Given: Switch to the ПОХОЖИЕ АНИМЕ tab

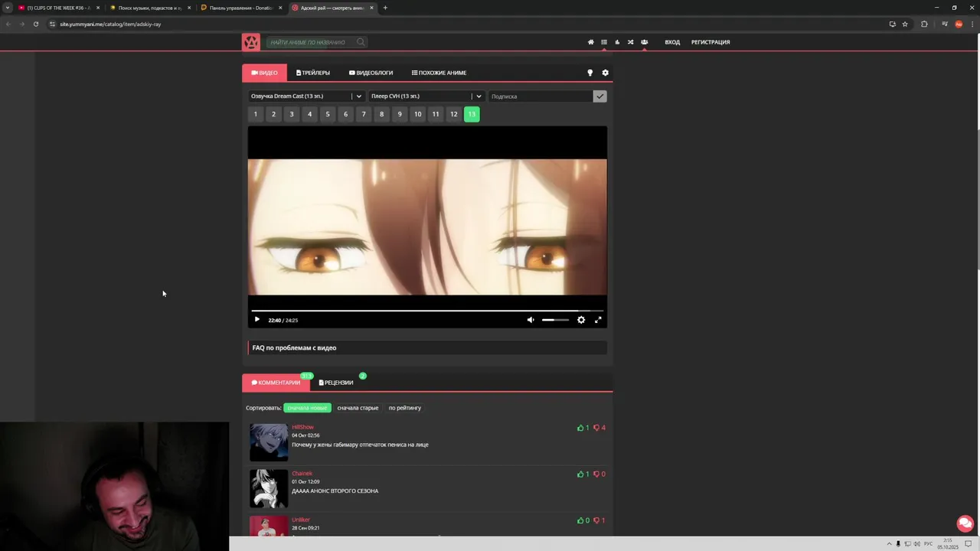Looking at the screenshot, I should [x=439, y=73].
